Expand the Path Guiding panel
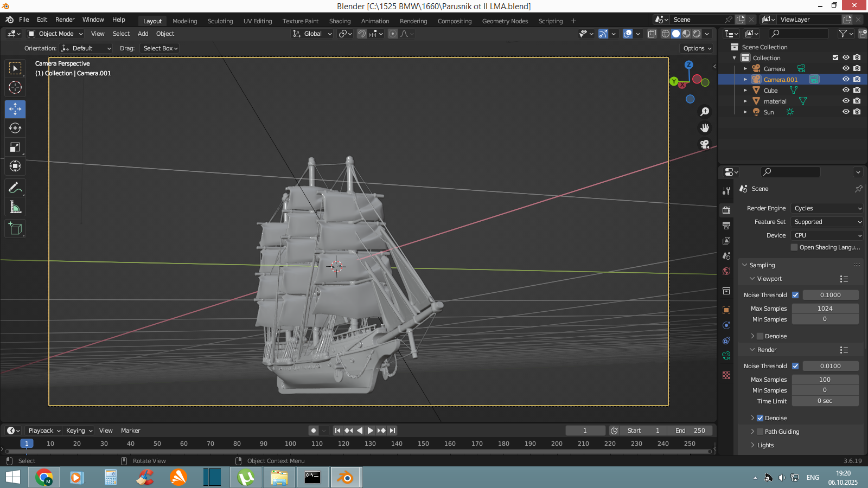Screen dimensions: 868x488 point(752,432)
